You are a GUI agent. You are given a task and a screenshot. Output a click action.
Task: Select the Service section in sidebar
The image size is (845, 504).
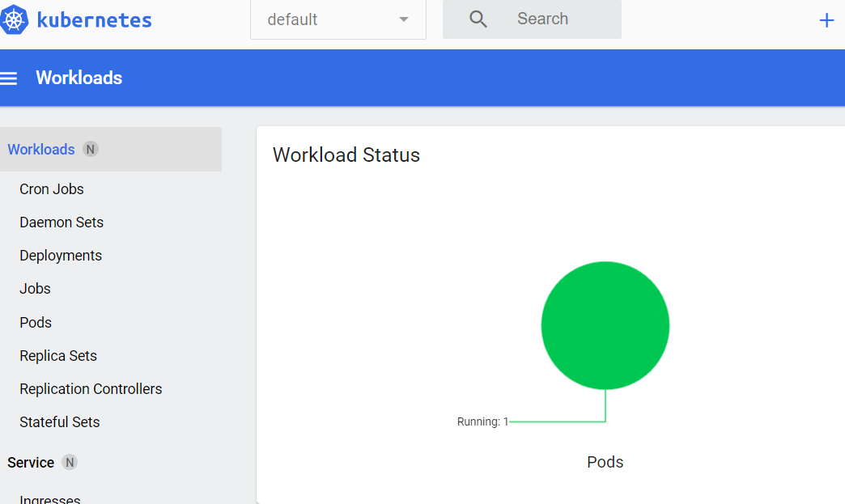pos(31,463)
